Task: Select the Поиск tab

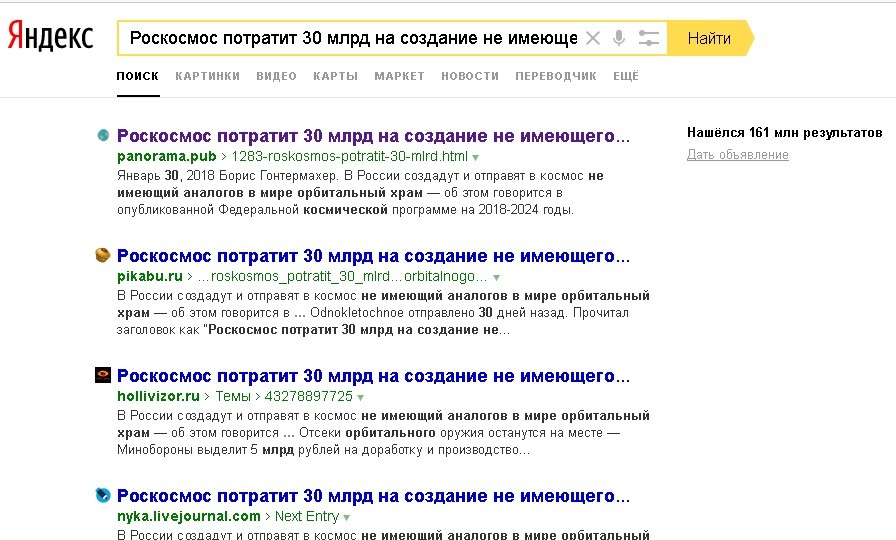Action: pos(138,76)
